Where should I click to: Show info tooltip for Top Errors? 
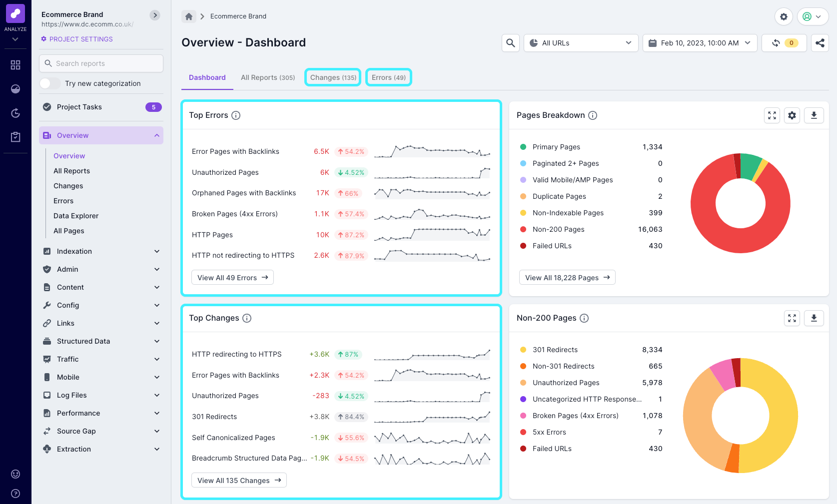[x=236, y=115]
